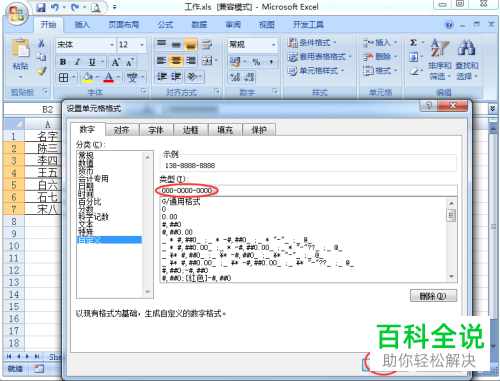Open the number format dropdown
Viewport: 500px width, 381px height.
pos(273,45)
